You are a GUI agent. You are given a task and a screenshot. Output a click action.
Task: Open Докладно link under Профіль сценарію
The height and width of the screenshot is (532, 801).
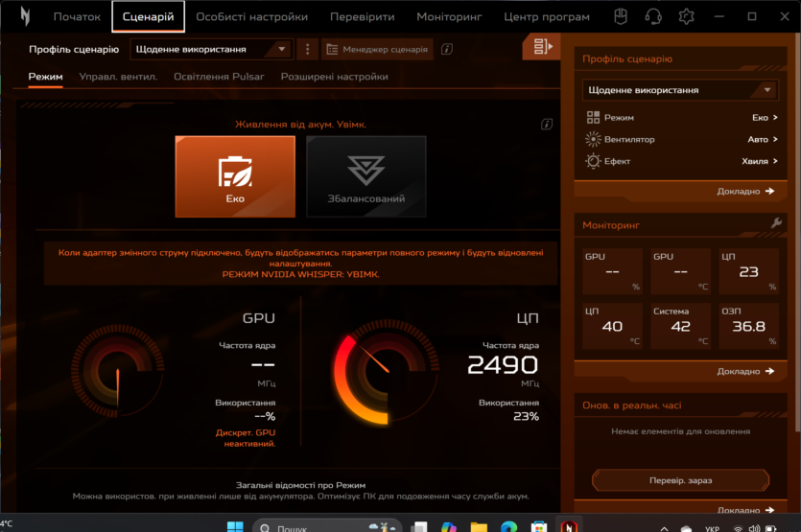coord(745,192)
